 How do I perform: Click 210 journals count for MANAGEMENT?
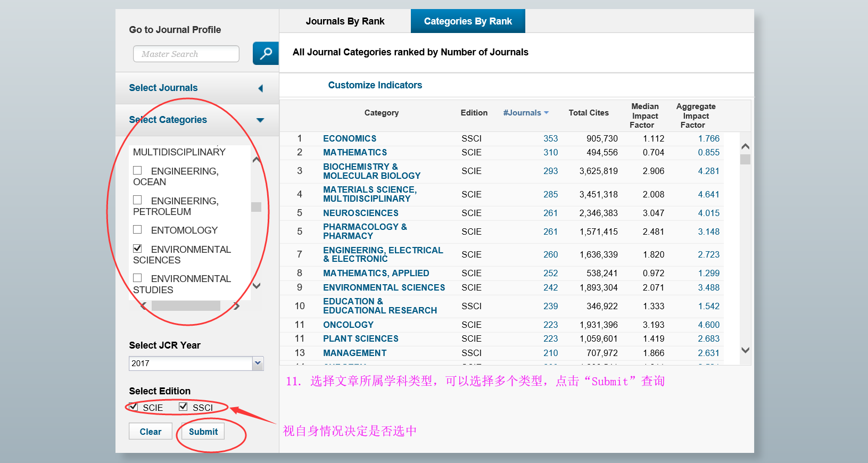(551, 353)
